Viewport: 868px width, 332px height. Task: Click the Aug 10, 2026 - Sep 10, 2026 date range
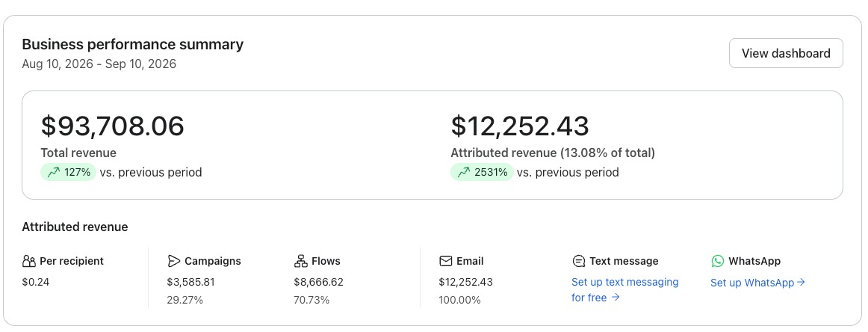point(99,64)
